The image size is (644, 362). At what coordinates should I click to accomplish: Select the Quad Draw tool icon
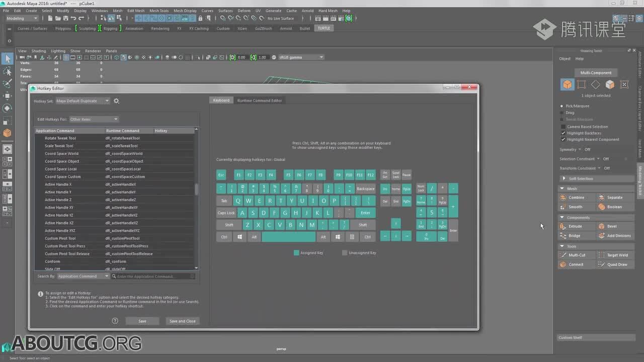click(x=602, y=264)
